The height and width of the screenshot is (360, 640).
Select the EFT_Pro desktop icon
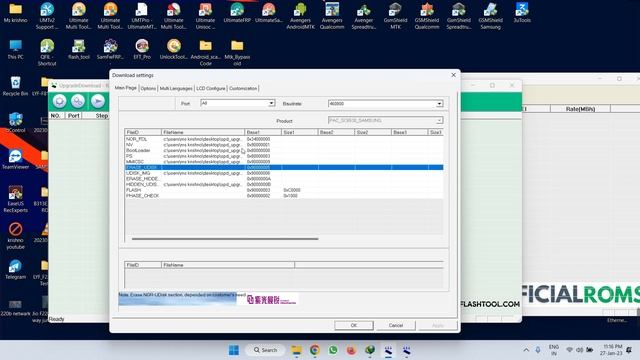142,49
